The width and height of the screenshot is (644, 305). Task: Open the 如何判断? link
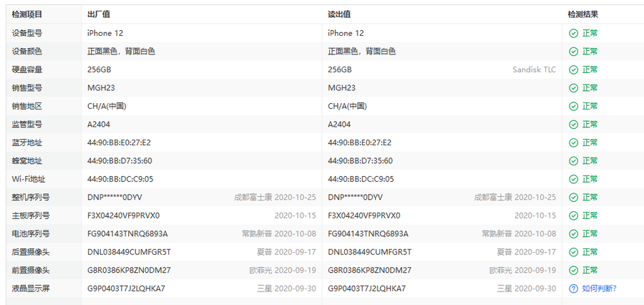pyautogui.click(x=599, y=289)
